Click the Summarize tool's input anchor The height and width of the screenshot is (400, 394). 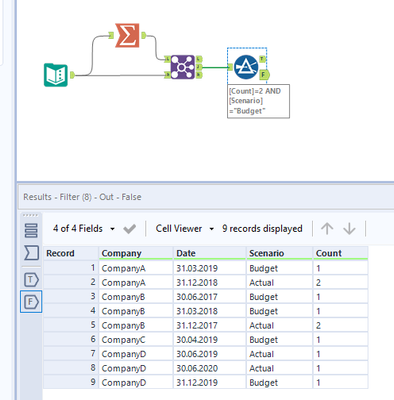click(111, 35)
